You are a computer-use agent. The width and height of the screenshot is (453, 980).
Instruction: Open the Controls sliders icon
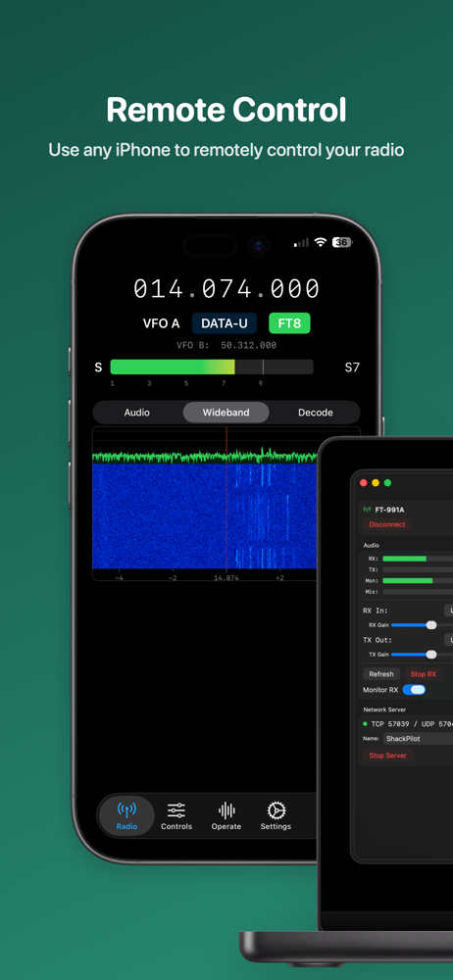pos(176,810)
